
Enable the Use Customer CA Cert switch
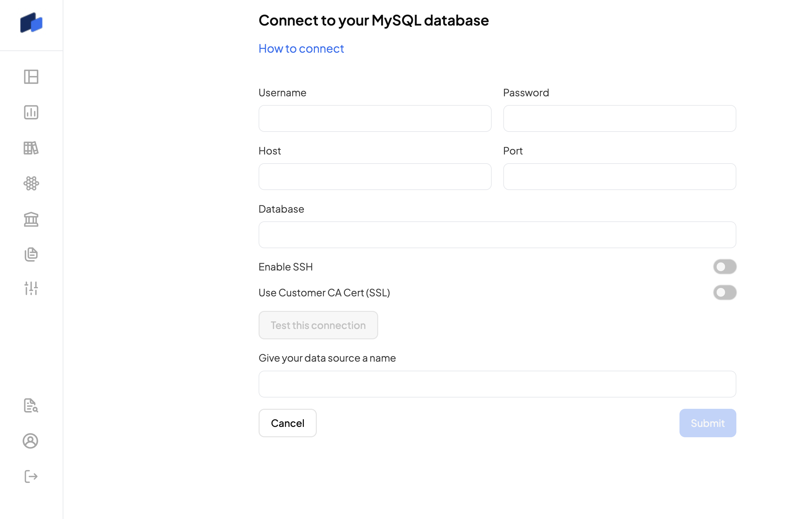(724, 292)
